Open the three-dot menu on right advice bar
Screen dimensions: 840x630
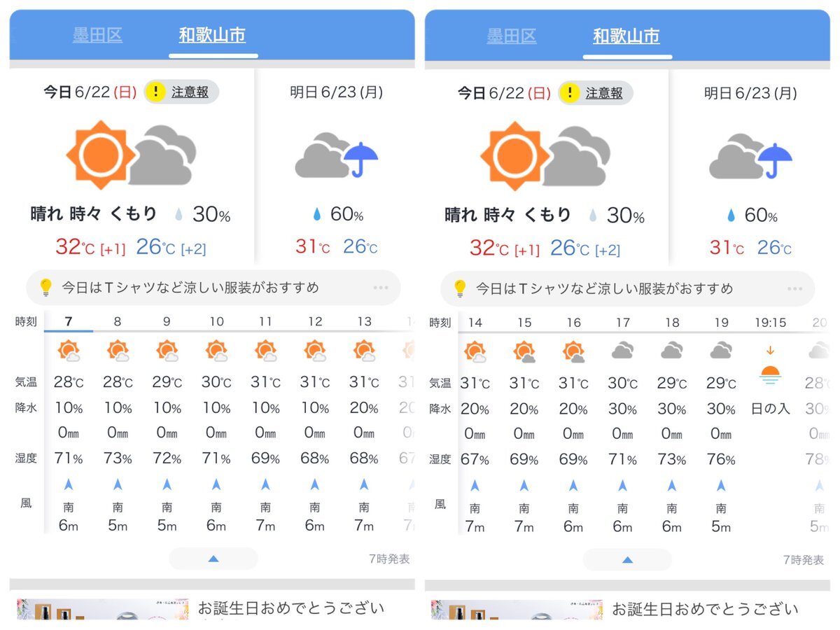[x=795, y=289]
